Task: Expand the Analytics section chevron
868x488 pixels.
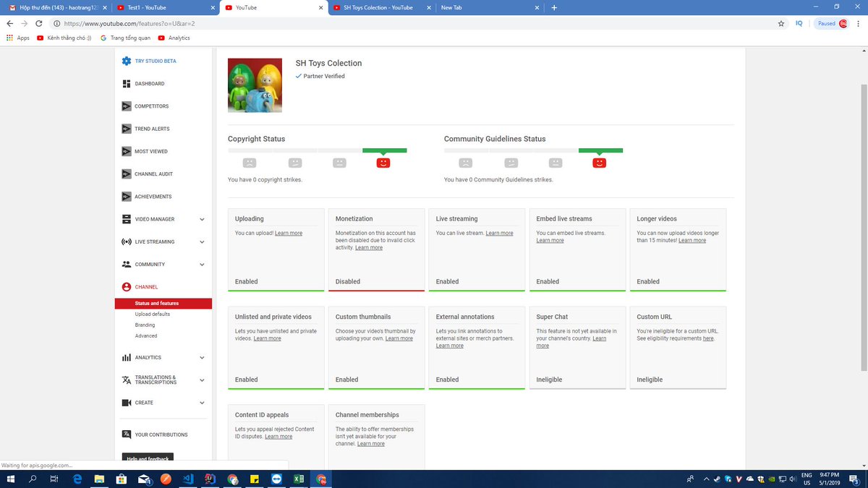Action: tap(202, 358)
